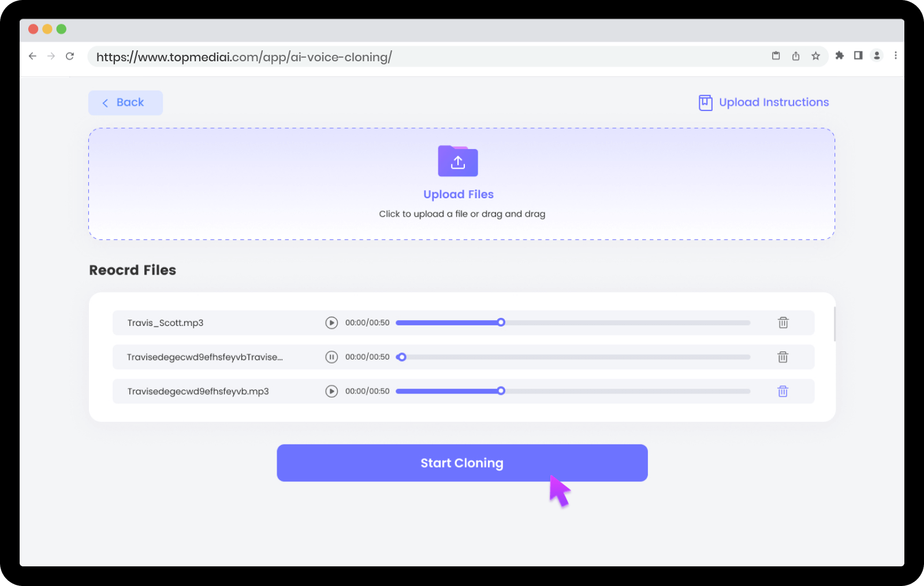Delete Travisedegecwd9efhsfeyvb.mp3 using blue trash icon
Viewport: 924px width, 586px height.
point(783,391)
